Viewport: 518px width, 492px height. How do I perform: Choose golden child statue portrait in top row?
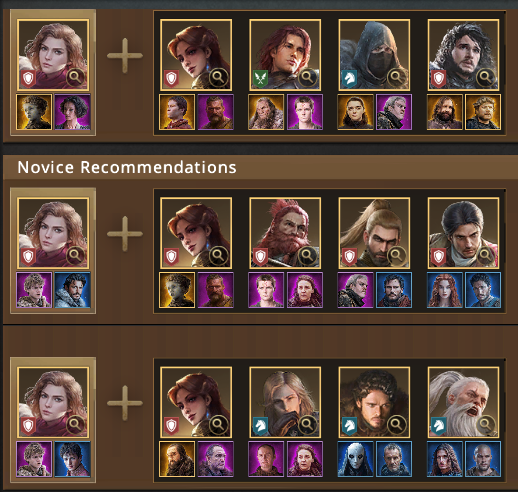click(34, 112)
